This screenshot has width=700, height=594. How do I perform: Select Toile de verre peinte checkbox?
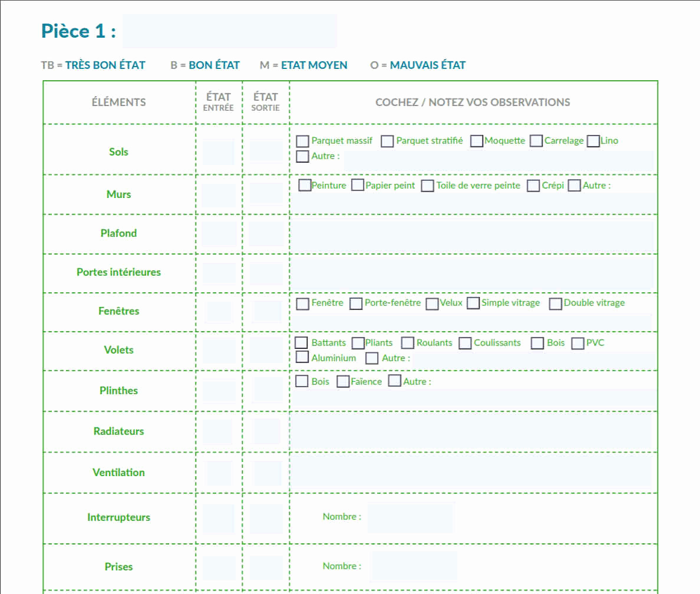pos(428,186)
